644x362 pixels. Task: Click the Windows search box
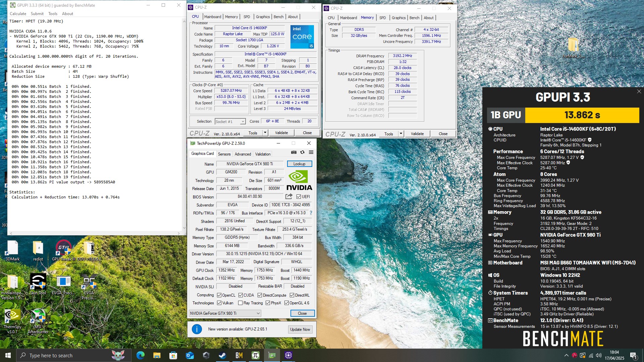(x=74, y=355)
